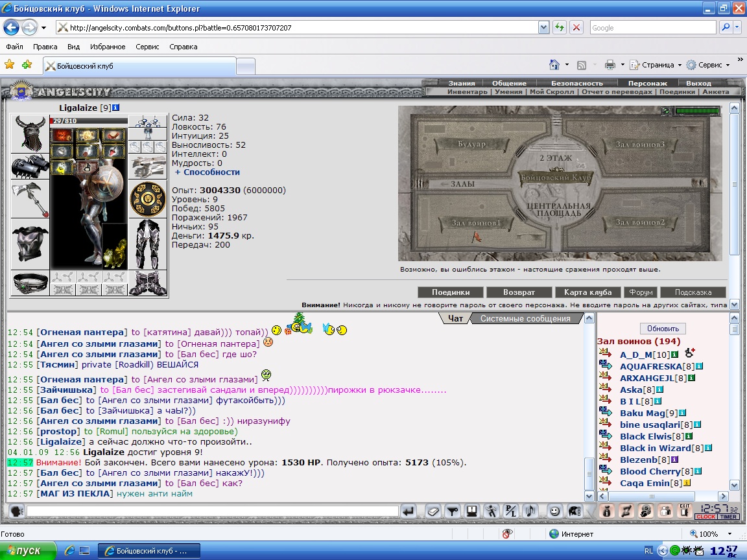This screenshot has width=747, height=560.
Task: Click the armored boots slot
Action: click(x=148, y=283)
